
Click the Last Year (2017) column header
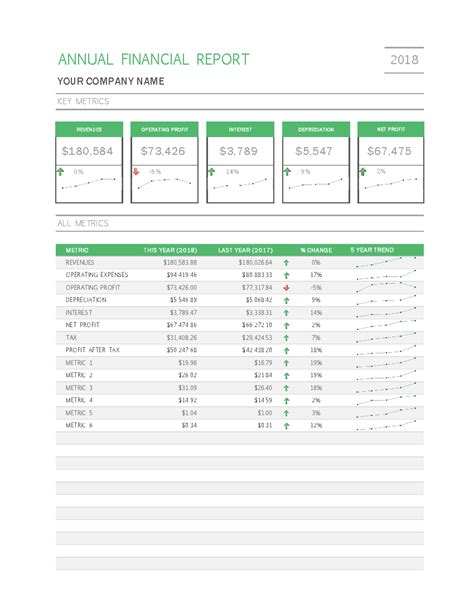(245, 250)
